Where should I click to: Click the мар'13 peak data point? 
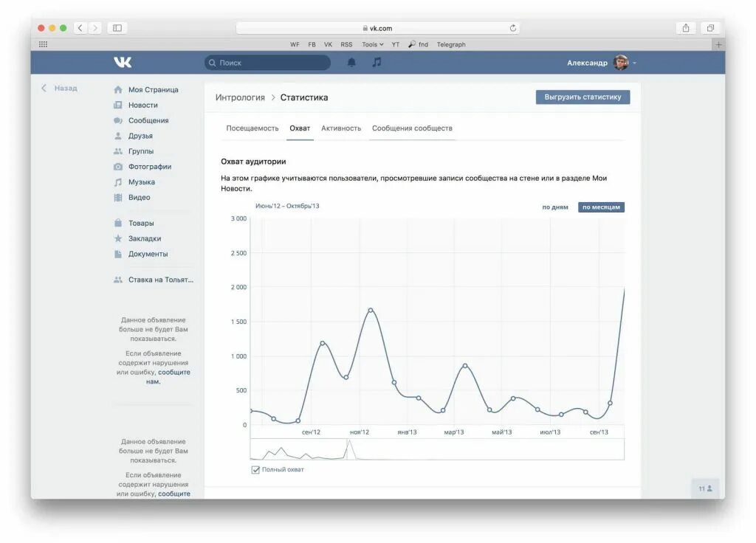point(465,366)
